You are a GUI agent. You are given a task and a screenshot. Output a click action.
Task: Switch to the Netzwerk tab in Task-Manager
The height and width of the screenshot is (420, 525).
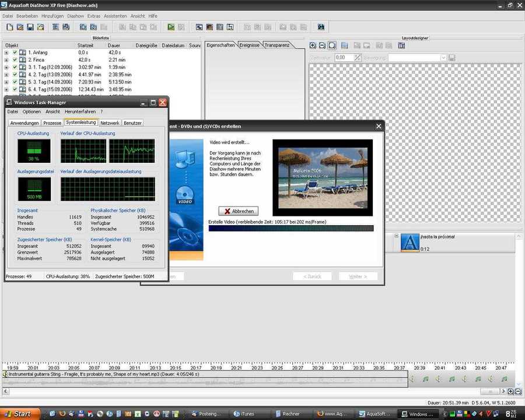pos(110,123)
